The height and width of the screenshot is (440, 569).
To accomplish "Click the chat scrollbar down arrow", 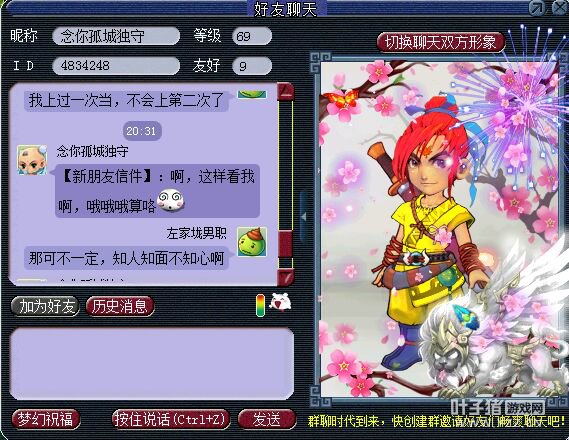I will click(286, 277).
